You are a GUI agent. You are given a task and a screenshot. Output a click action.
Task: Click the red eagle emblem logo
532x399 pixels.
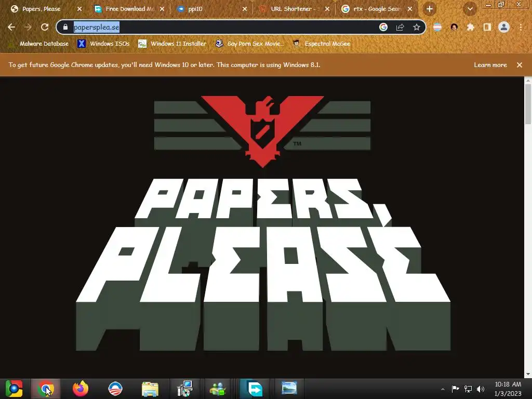[x=262, y=130]
